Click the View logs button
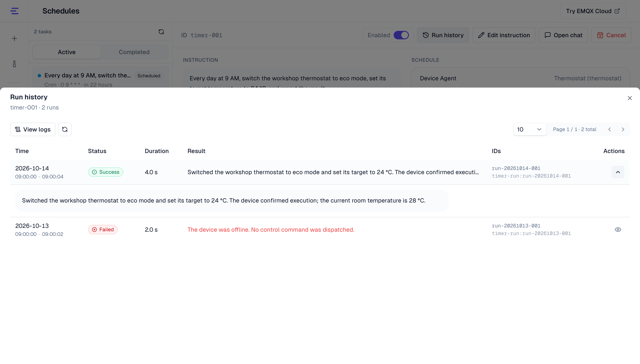Viewport: 640px width, 364px height. pyautogui.click(x=33, y=129)
